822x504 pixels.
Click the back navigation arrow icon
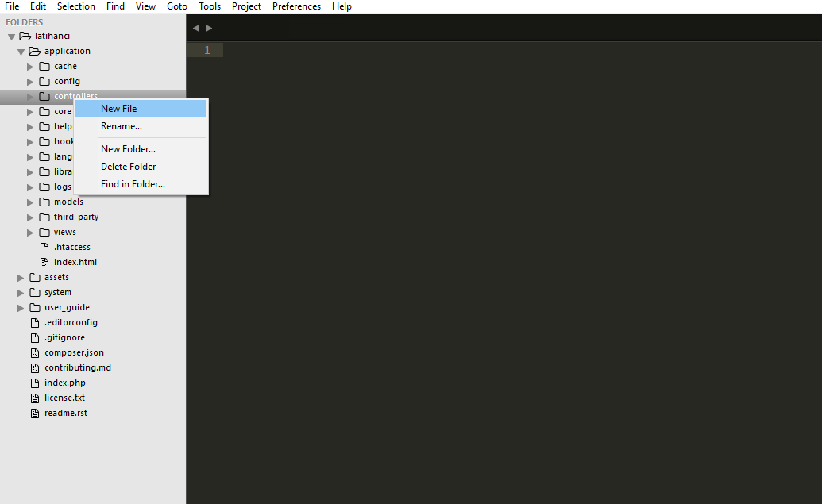point(195,27)
